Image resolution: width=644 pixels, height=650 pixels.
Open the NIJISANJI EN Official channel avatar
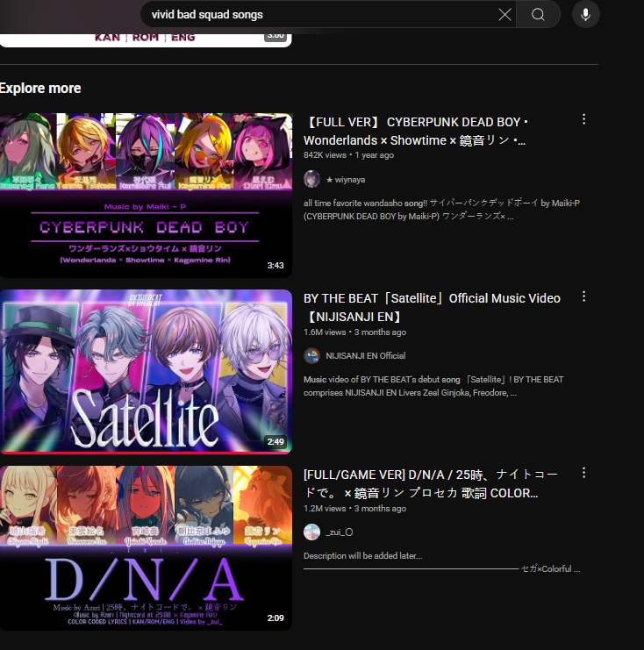click(311, 355)
